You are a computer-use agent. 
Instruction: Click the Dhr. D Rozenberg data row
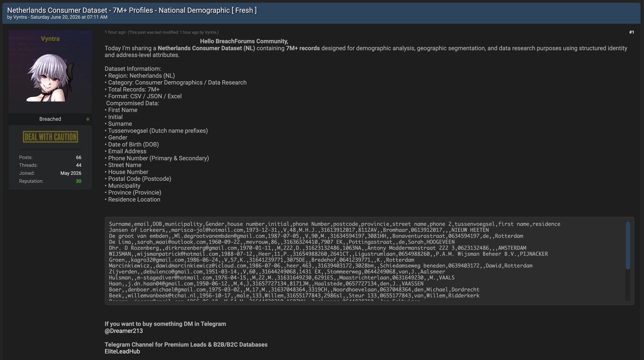[317, 248]
